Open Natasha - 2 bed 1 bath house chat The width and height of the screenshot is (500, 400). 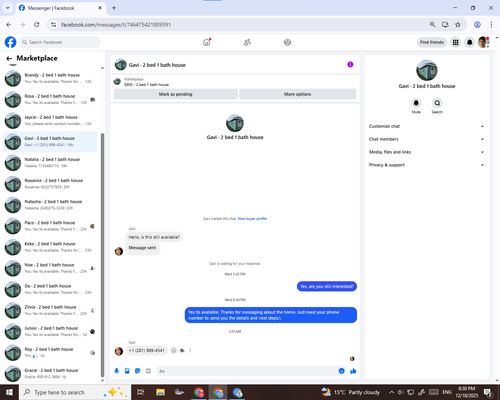click(50, 205)
